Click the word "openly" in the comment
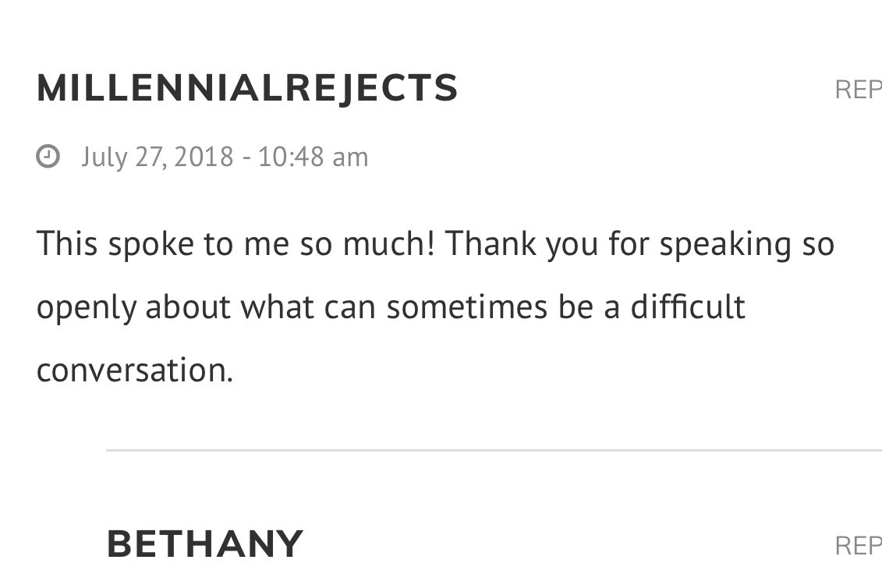The height and width of the screenshot is (588, 882). [x=86, y=308]
